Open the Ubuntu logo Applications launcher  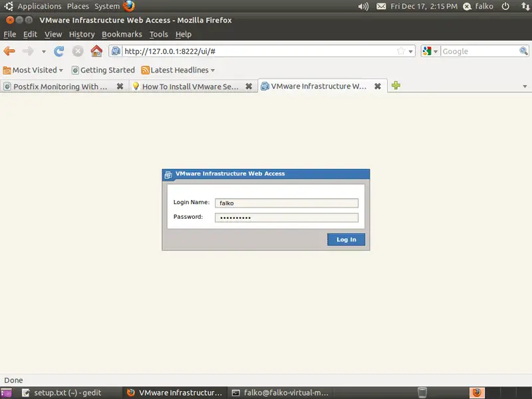tap(9, 6)
